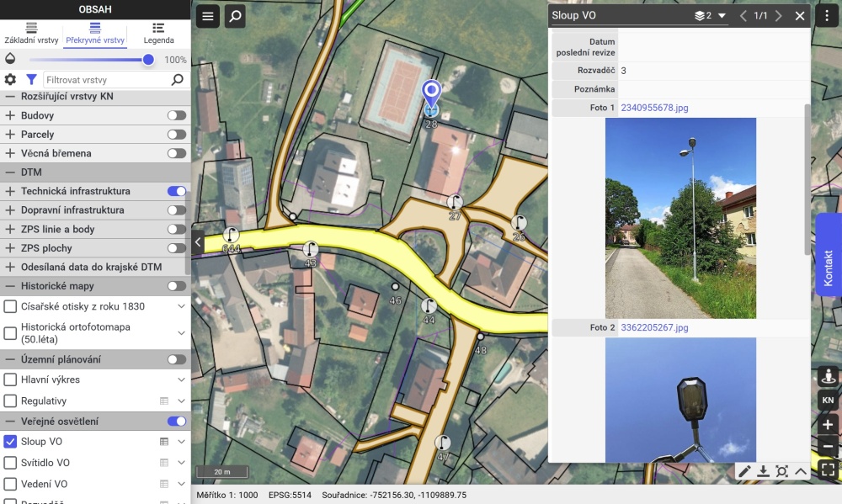
Task: Toggle the Budovy layer switch
Action: 176,115
